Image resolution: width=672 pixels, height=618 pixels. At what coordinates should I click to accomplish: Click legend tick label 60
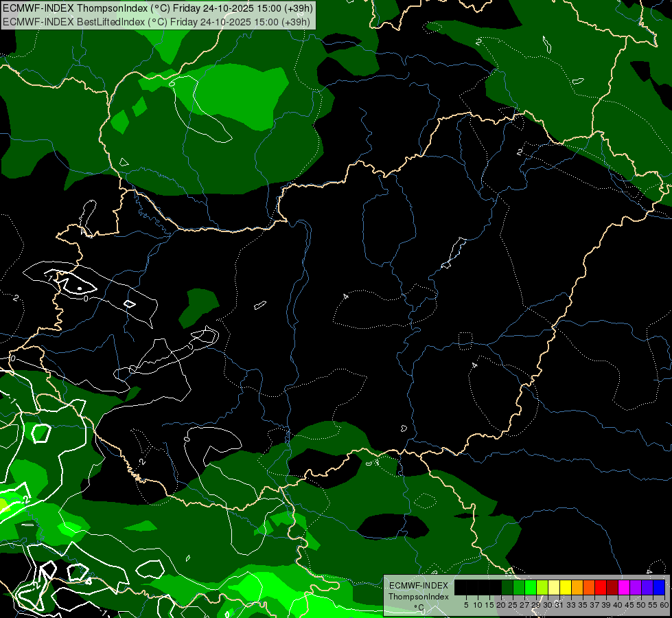pyautogui.click(x=664, y=605)
